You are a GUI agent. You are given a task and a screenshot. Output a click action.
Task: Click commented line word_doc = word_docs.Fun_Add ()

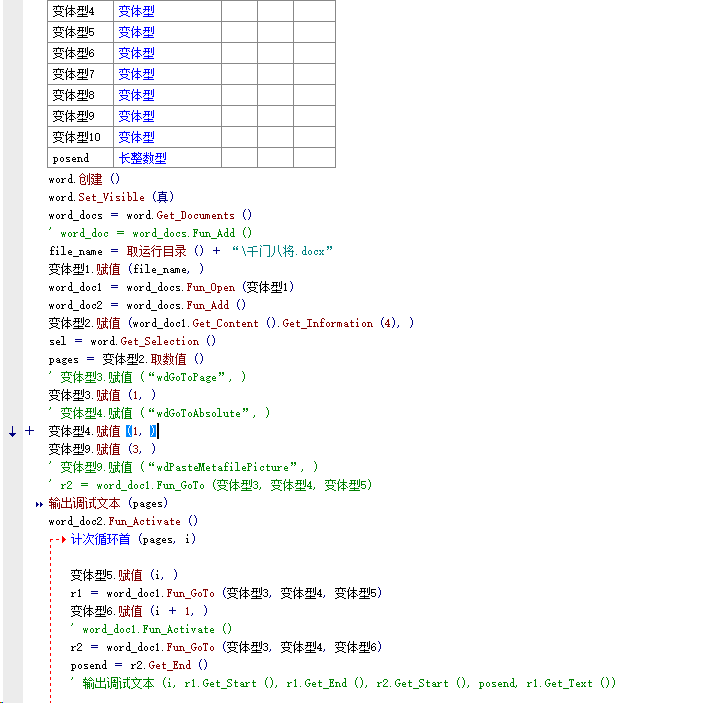tap(150, 233)
